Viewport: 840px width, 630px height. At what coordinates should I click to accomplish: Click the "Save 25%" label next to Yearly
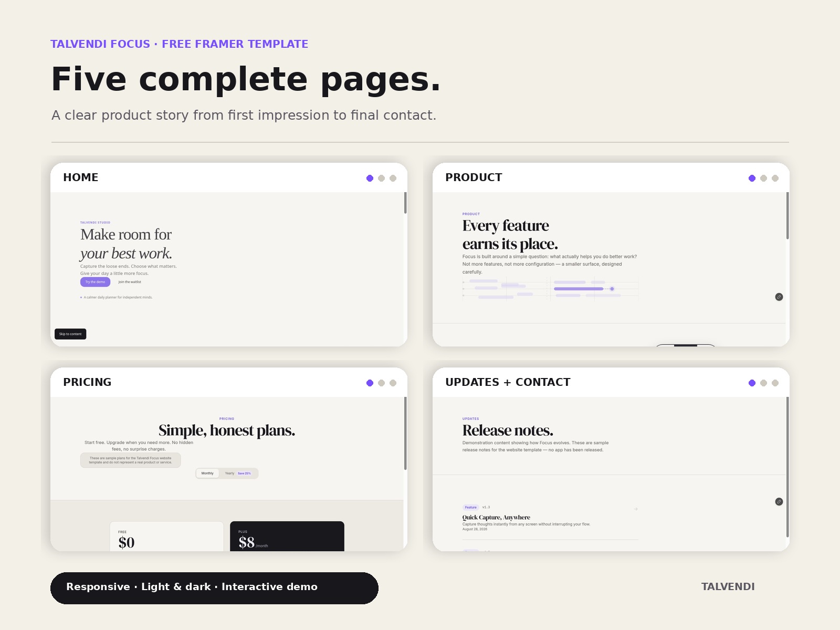click(x=244, y=473)
